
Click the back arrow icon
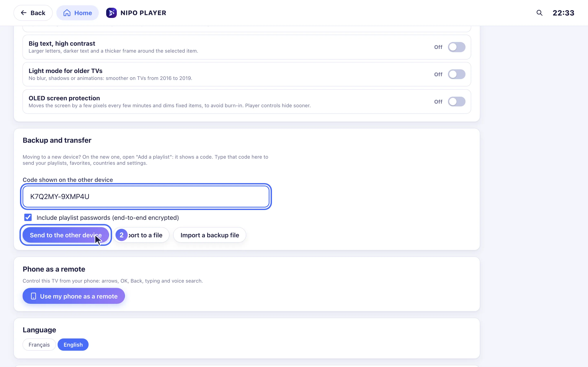coord(23,13)
